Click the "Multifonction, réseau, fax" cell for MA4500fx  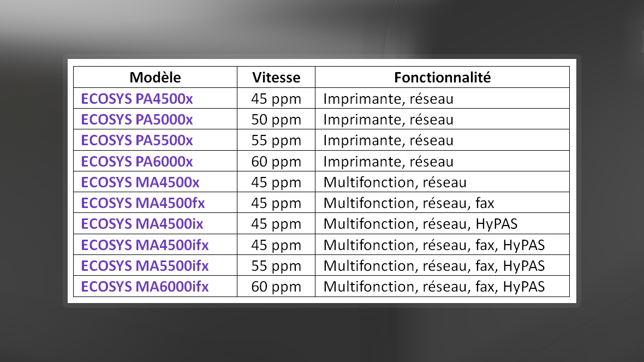tap(409, 203)
